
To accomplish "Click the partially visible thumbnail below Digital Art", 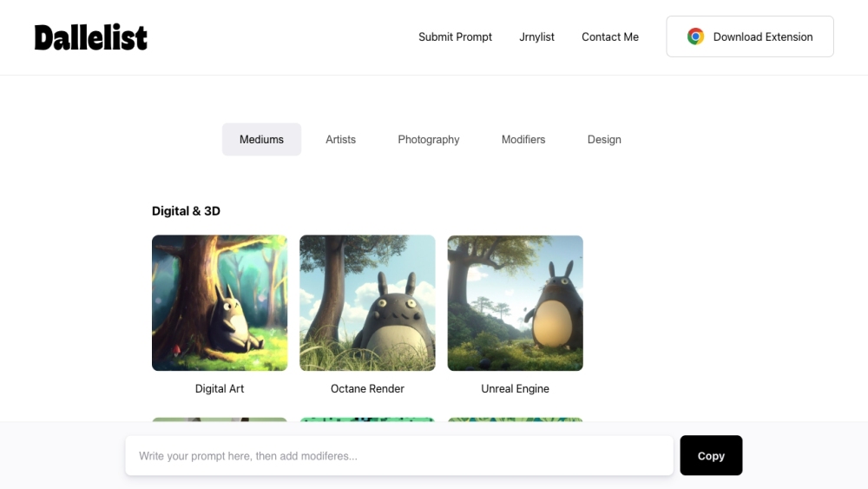I will [x=220, y=420].
